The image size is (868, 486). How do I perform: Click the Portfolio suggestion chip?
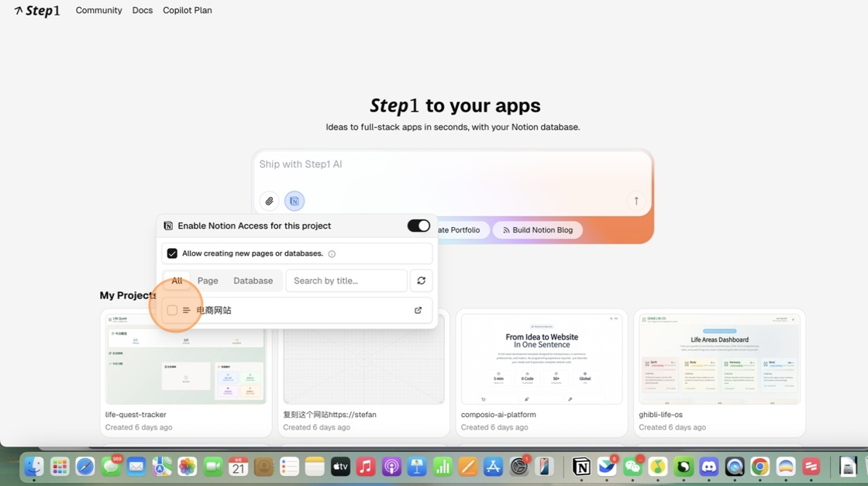pyautogui.click(x=463, y=230)
